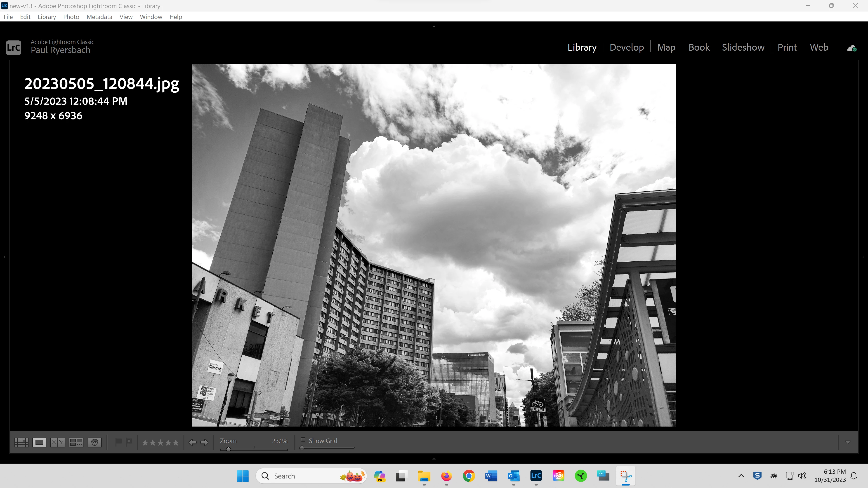868x488 pixels.
Task: Open the Metadata menu
Action: point(99,17)
